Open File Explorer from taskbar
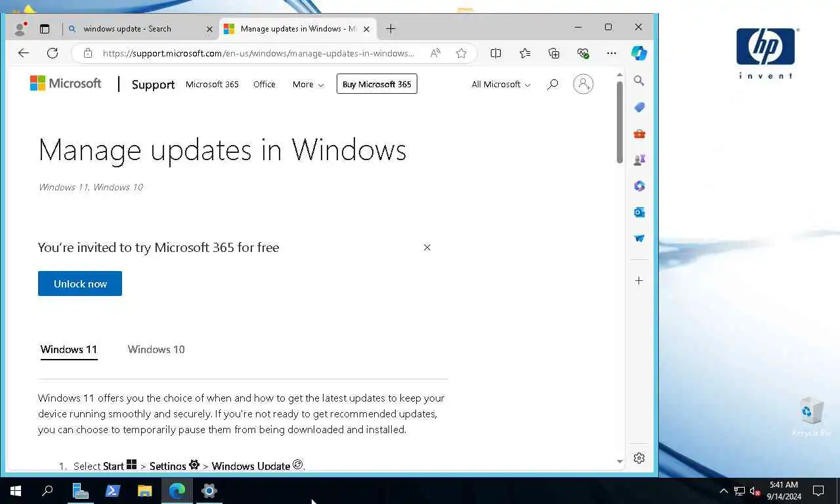Image resolution: width=840 pixels, height=504 pixels. click(x=144, y=491)
